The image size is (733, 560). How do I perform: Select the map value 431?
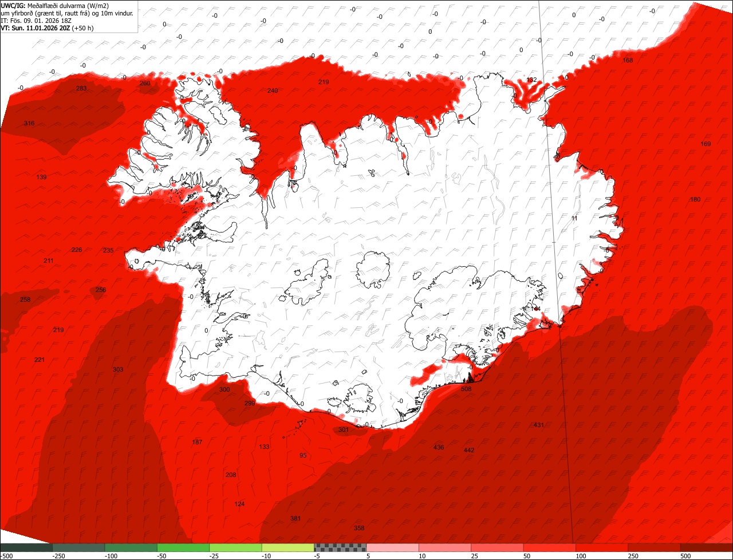(539, 425)
